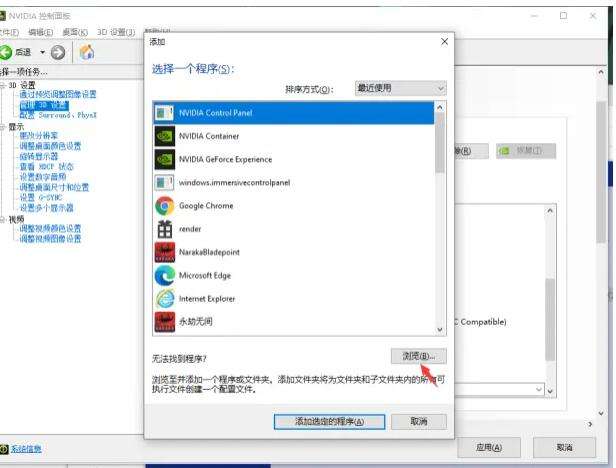
Task: Select 旋转显示器 tree item
Action: 38,156
